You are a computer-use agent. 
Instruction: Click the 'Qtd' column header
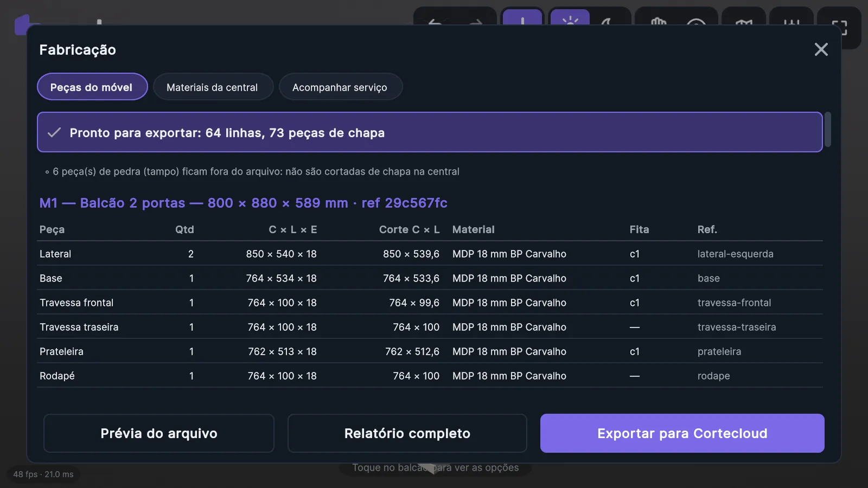(184, 229)
